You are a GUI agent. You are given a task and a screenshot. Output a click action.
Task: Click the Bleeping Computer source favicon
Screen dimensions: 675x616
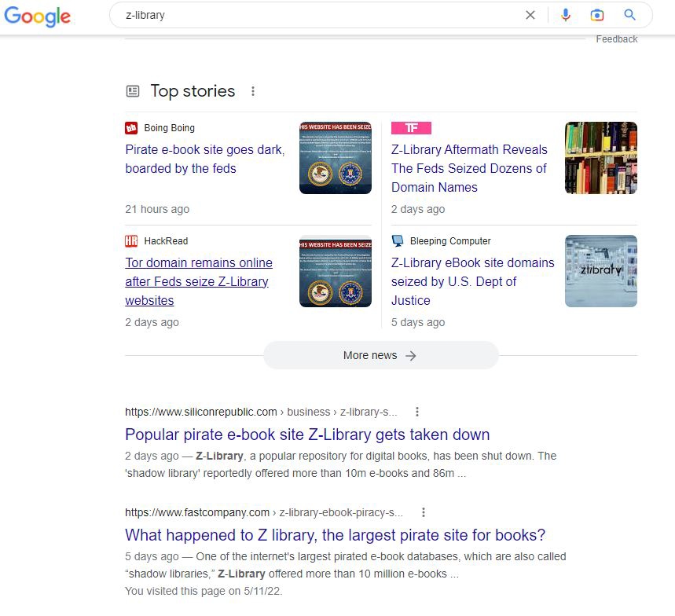(397, 240)
